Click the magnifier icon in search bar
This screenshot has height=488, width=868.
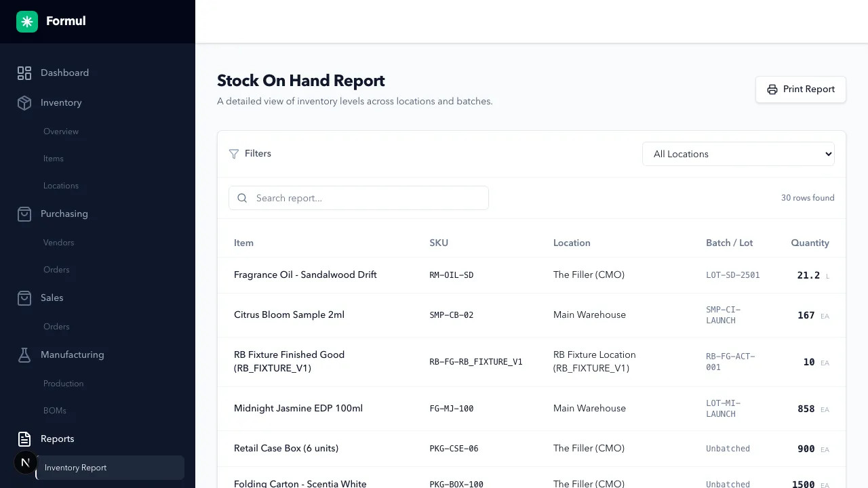coord(242,198)
